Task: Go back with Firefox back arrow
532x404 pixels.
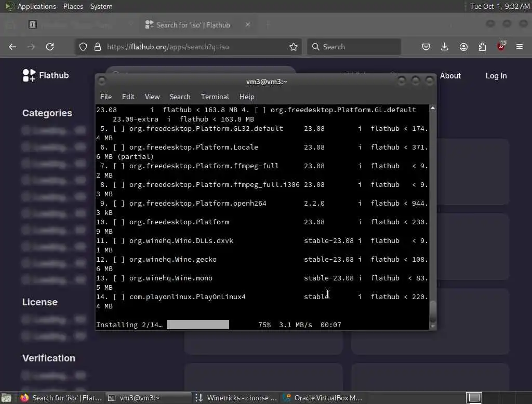Action: [12, 47]
